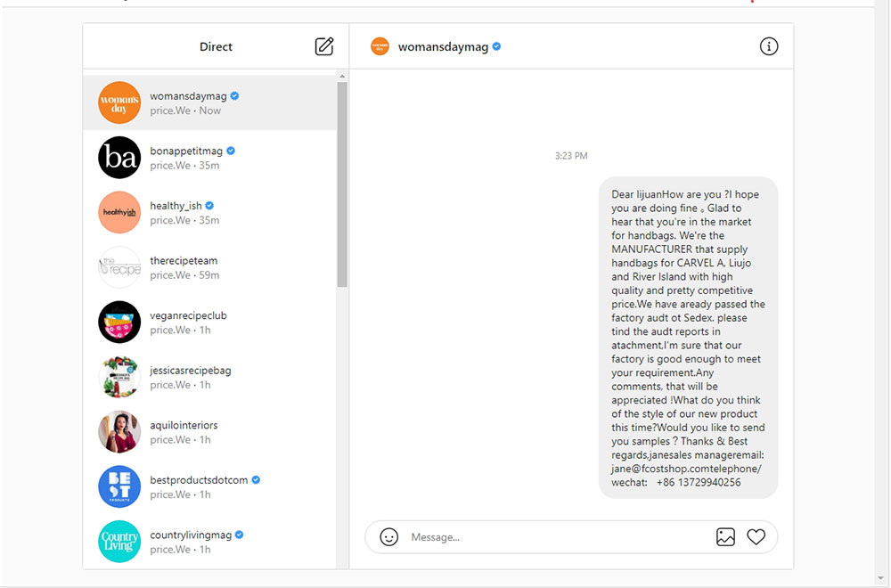891x588 pixels.
Task: Open the veganrecipeclub conversation by its name
Action: point(188,315)
